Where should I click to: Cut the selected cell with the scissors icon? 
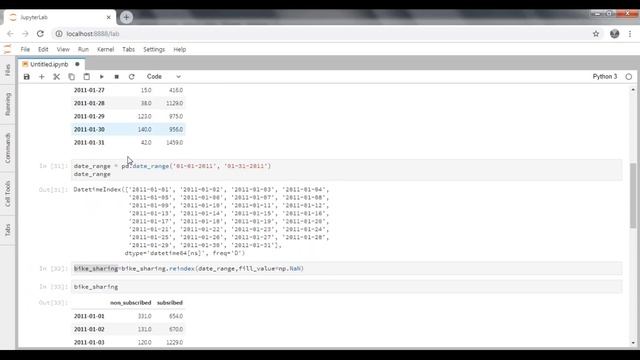(57, 77)
